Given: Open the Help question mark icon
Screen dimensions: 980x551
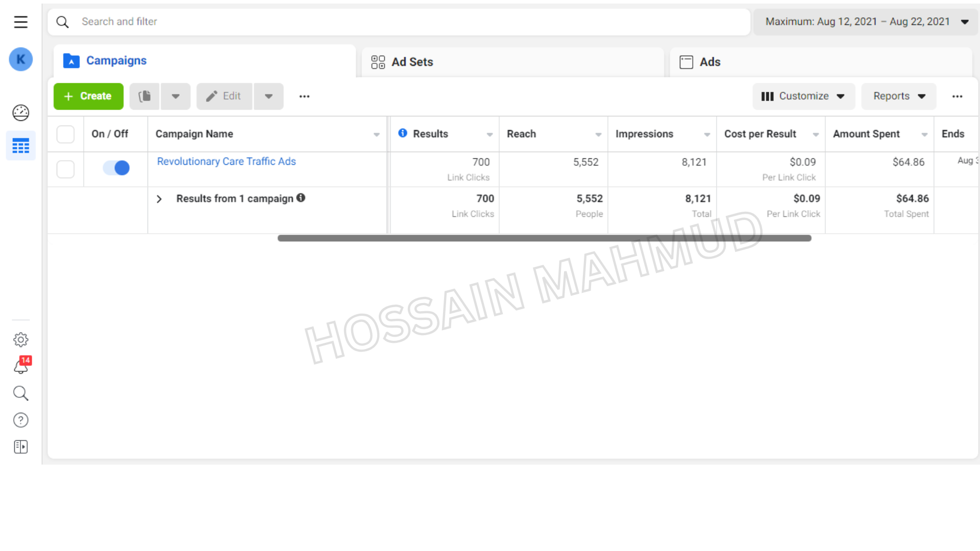Looking at the screenshot, I should (x=21, y=420).
